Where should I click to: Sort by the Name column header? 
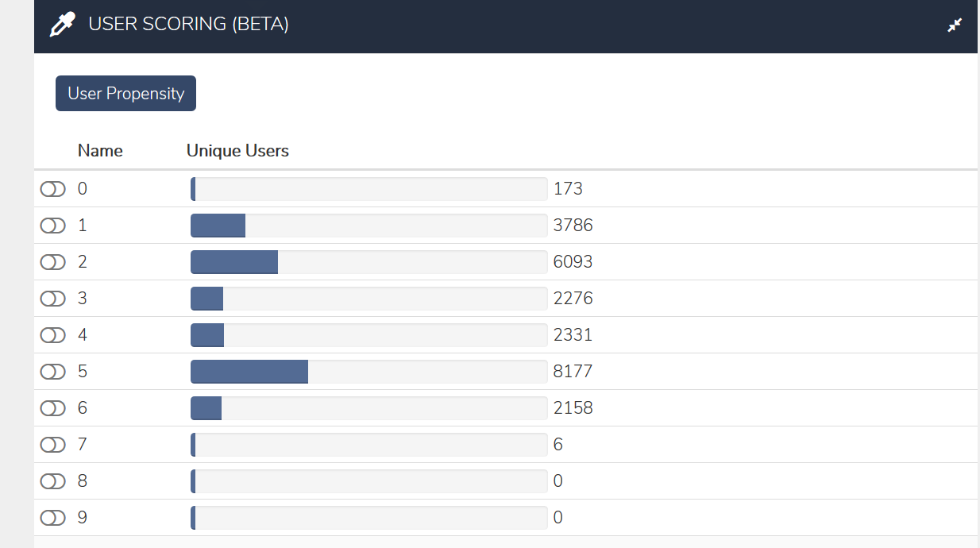tap(100, 151)
